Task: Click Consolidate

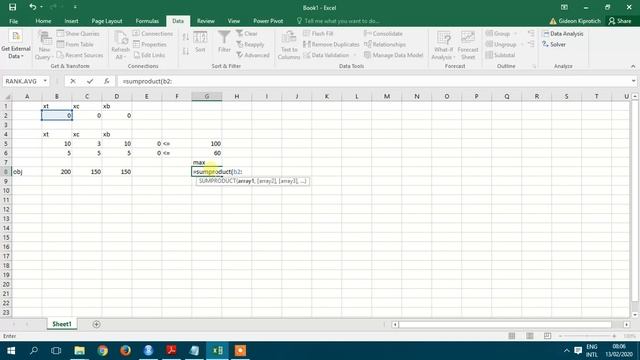Action: click(383, 33)
